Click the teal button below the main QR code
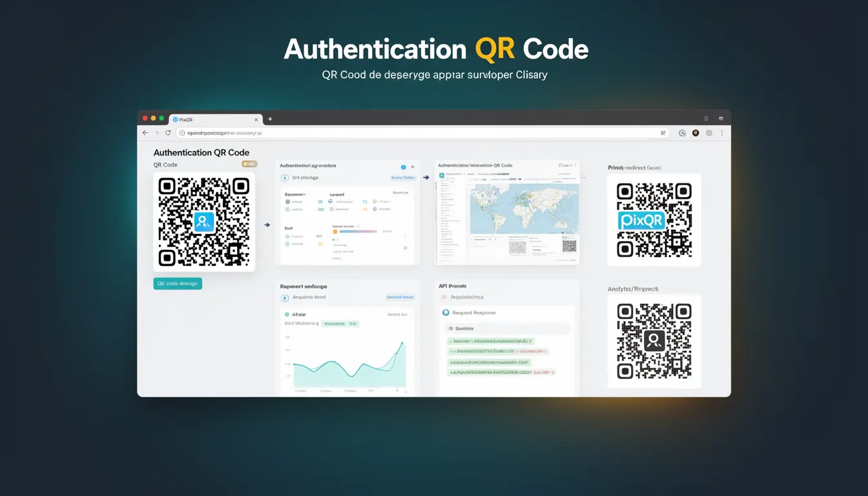The height and width of the screenshot is (496, 868). (178, 284)
